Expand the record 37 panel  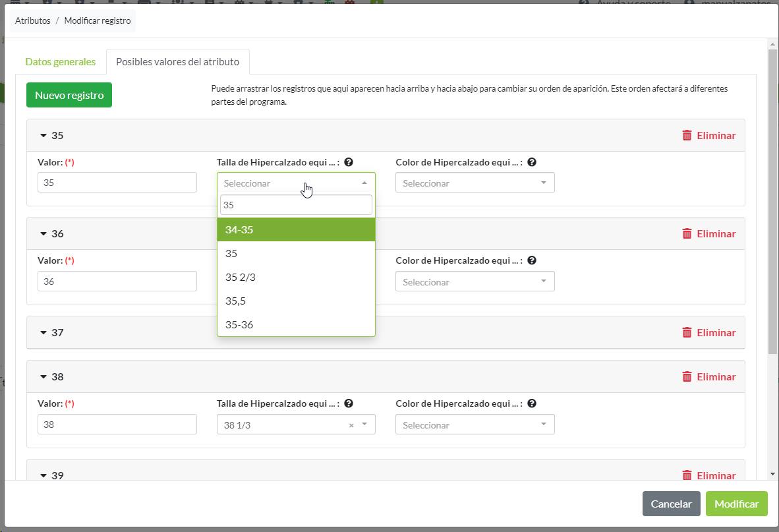point(44,333)
